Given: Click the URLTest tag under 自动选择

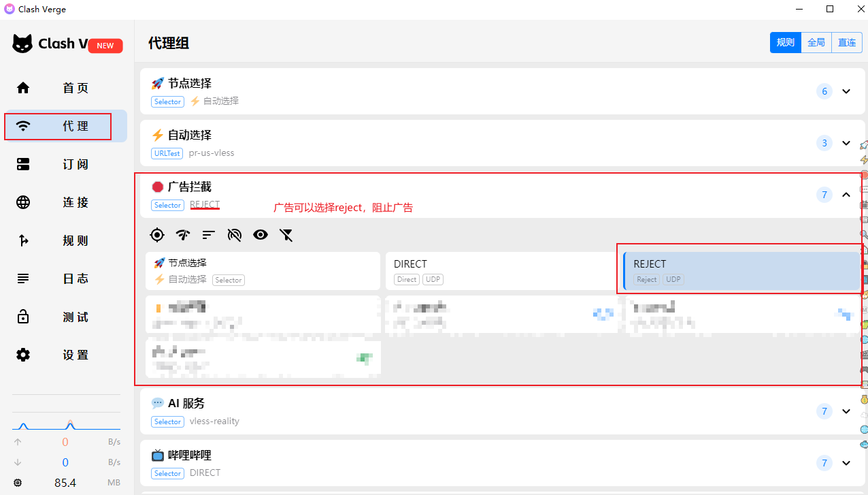Looking at the screenshot, I should [167, 153].
